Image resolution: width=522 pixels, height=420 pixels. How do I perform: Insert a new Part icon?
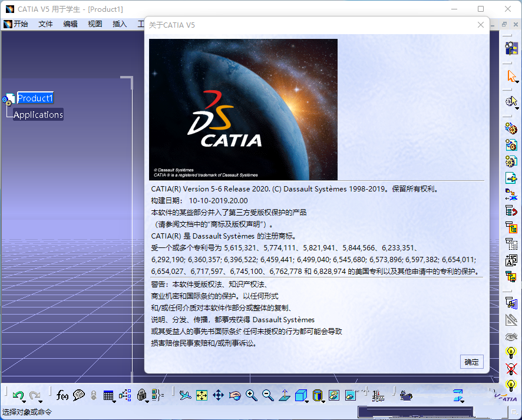[511, 161]
